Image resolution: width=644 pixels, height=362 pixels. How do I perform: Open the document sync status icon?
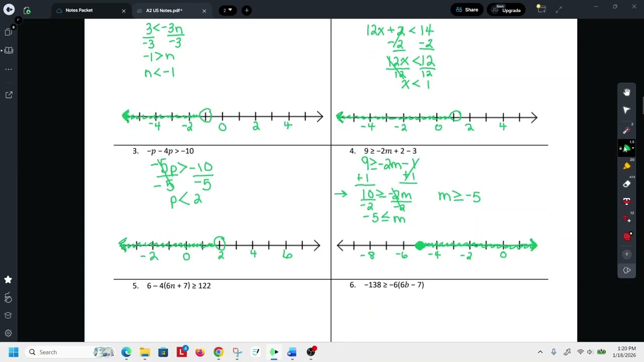pos(27,10)
